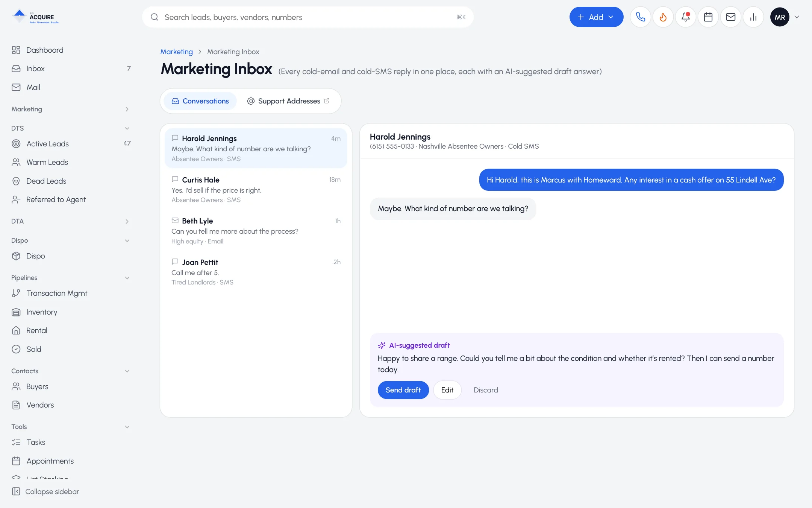Viewport: 812px width, 508px height.
Task: Open the calendar icon in top bar
Action: click(x=708, y=17)
